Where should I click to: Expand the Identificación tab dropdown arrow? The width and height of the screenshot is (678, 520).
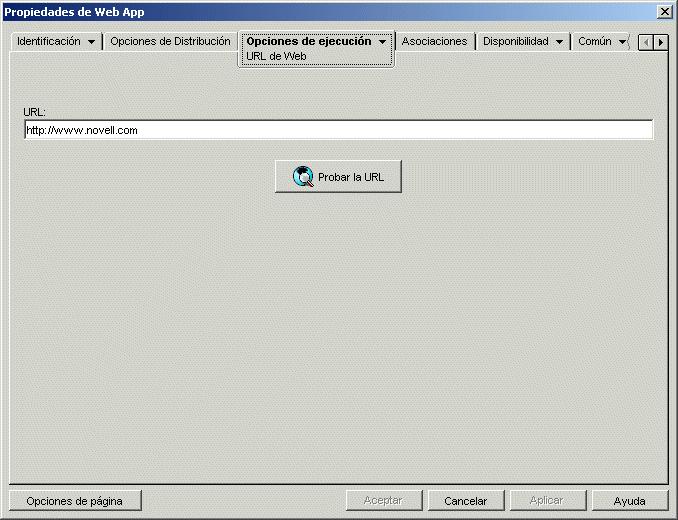pos(91,42)
